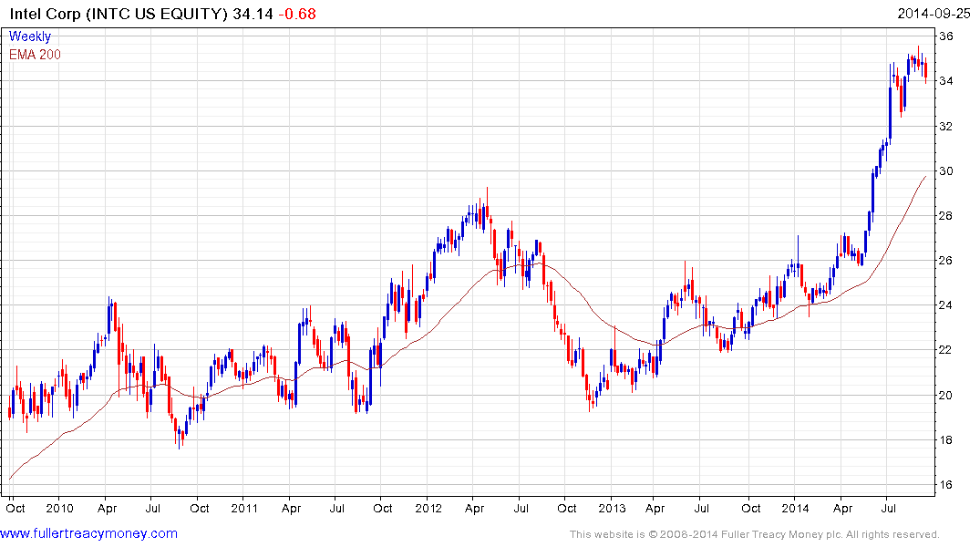
Task: Click the price value 34.14
Action: coord(253,14)
